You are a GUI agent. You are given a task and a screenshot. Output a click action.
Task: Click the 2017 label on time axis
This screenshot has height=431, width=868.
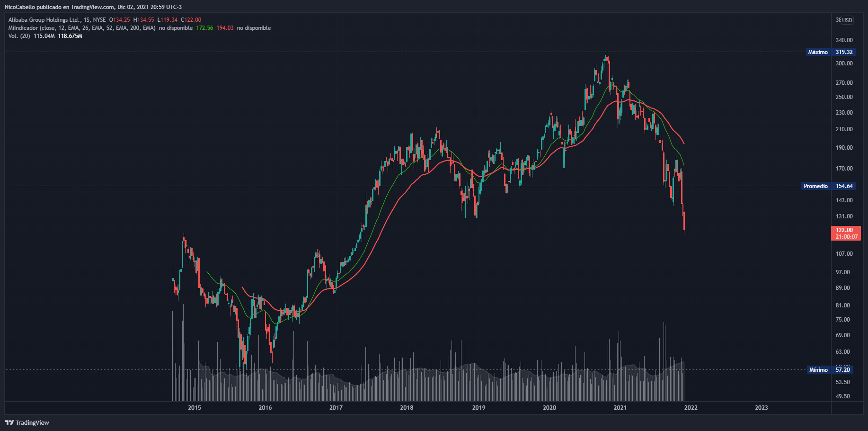tap(336, 408)
